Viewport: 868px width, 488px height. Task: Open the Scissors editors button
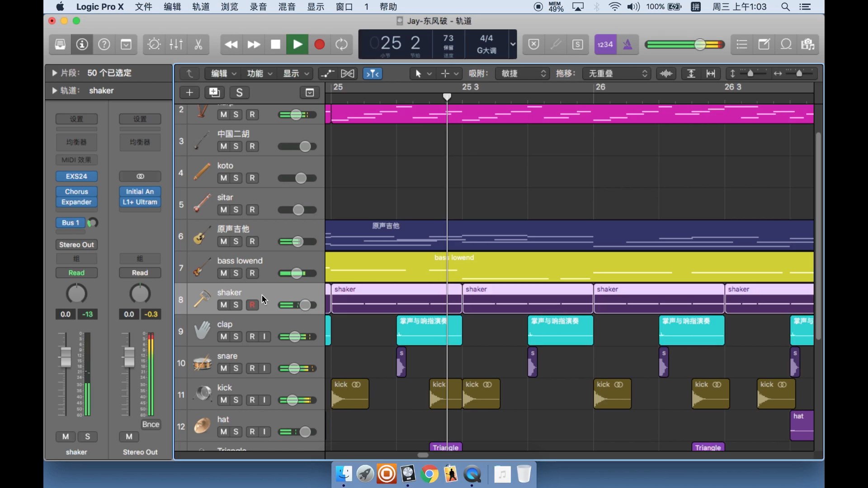198,44
